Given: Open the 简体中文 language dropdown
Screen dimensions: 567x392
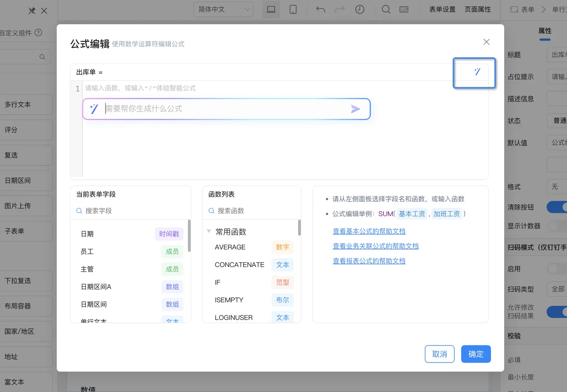Looking at the screenshot, I should (x=224, y=9).
